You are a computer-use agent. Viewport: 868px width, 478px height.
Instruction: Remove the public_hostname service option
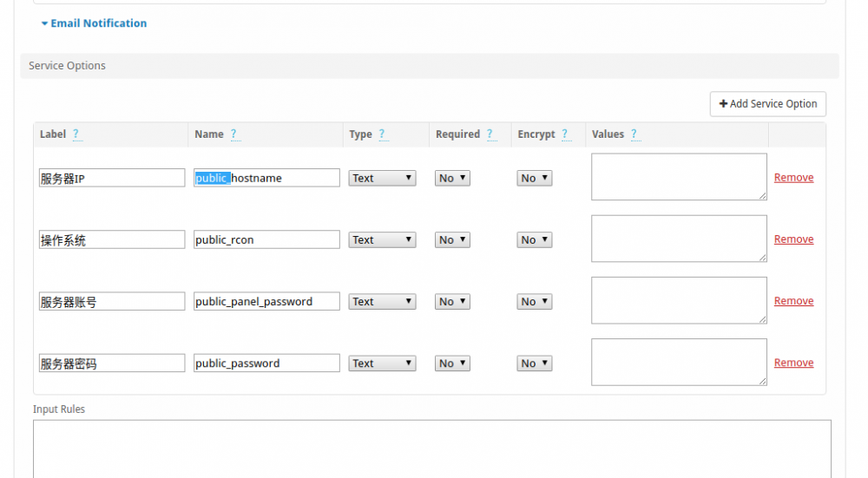(x=794, y=178)
